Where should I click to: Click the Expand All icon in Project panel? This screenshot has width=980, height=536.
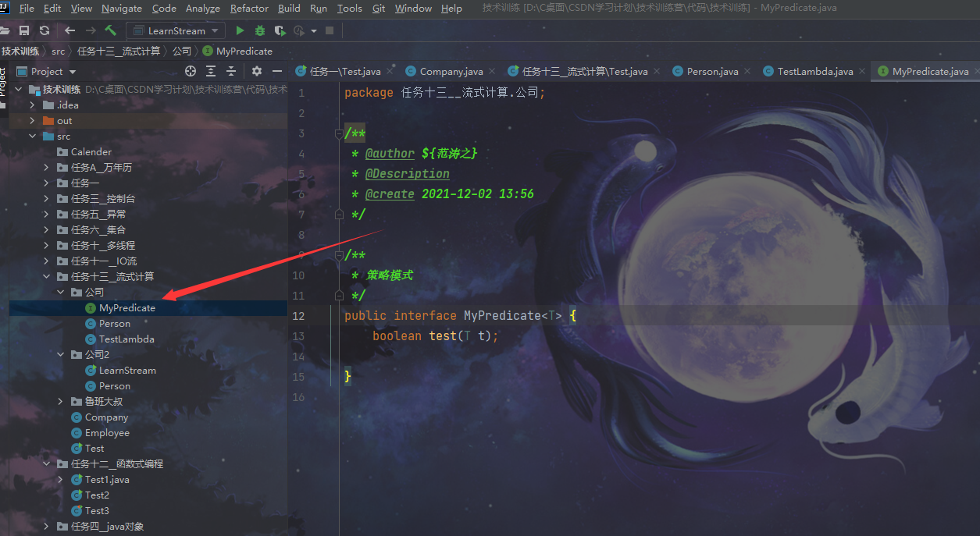click(211, 71)
